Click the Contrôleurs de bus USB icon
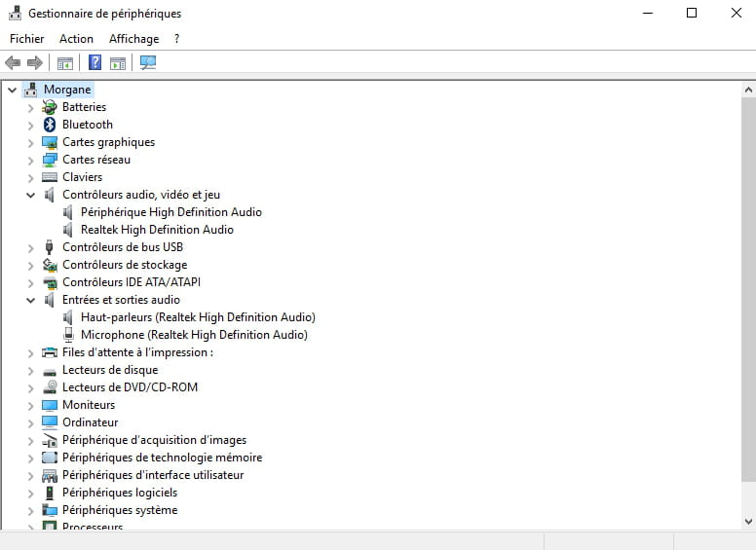The height and width of the screenshot is (550, 756). click(50, 247)
